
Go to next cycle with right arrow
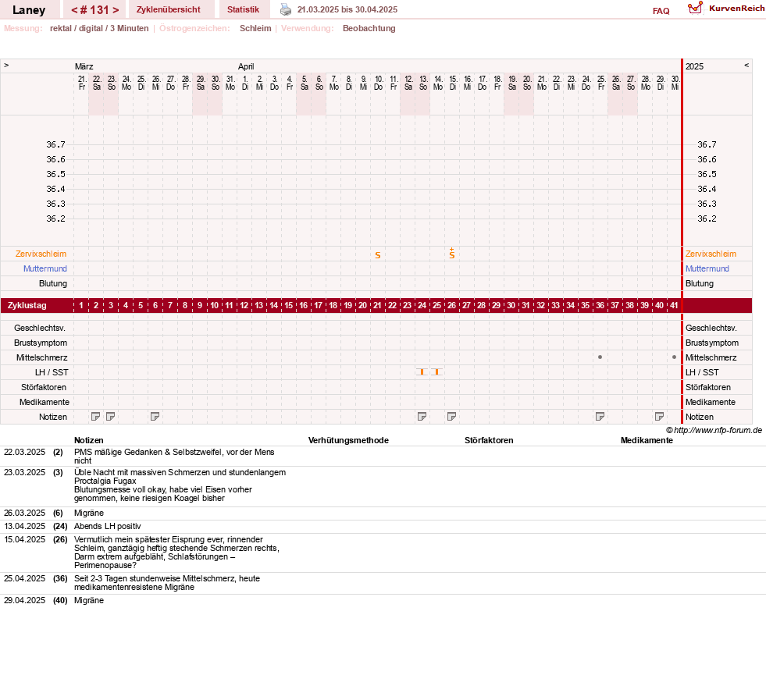pos(116,10)
